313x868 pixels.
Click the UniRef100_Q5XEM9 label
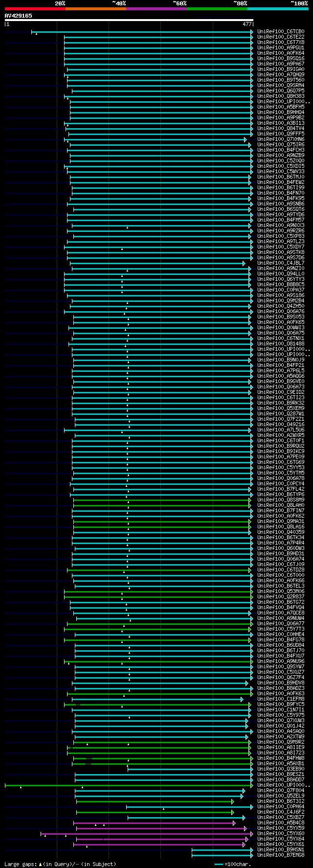pyautogui.click(x=281, y=409)
